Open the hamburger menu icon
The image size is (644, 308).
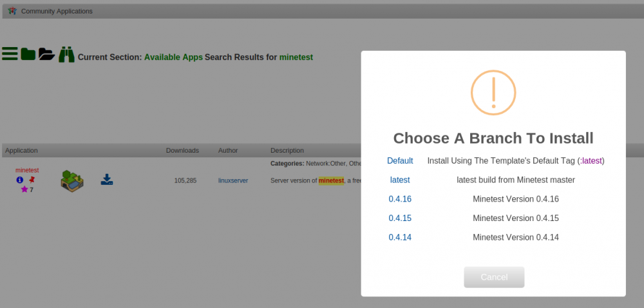click(x=10, y=53)
